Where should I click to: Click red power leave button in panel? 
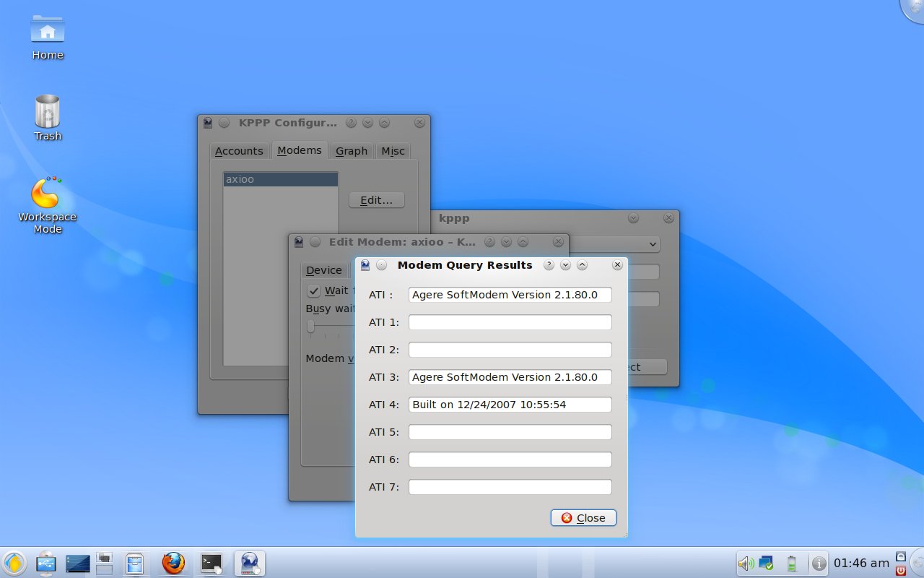pos(900,570)
